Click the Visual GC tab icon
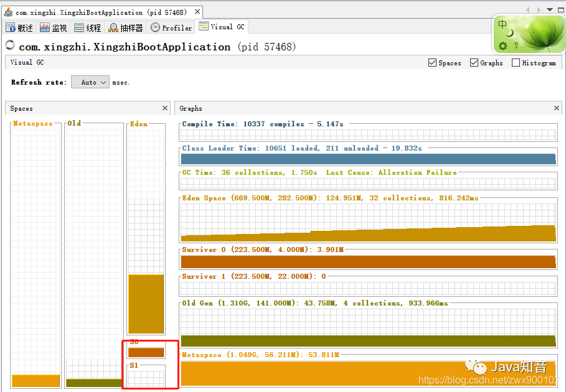The height and width of the screenshot is (392, 566). [204, 26]
